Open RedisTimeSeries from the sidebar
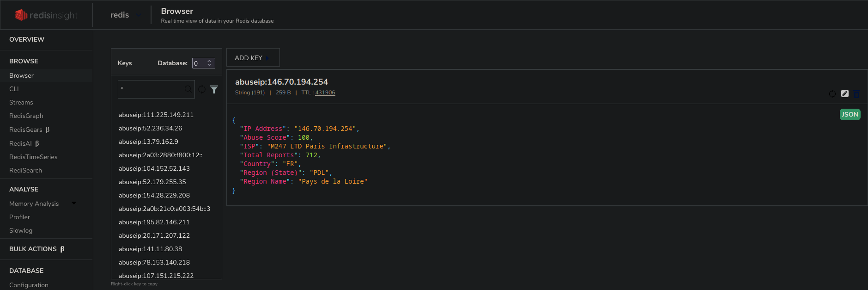868x290 pixels. coord(33,157)
